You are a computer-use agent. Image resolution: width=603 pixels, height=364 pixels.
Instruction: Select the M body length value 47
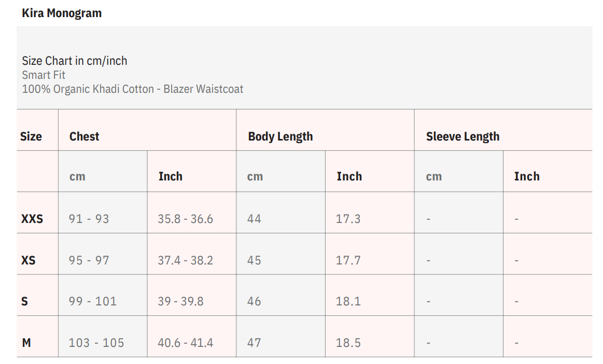click(x=254, y=343)
